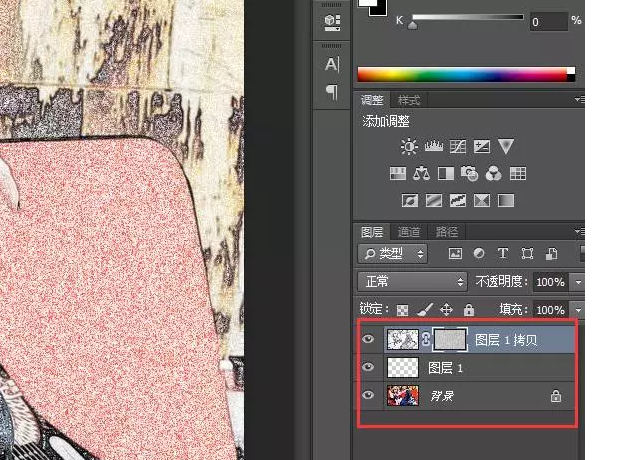This screenshot has height=460, width=627.
Task: Hide the 背景 layer
Action: coord(368,395)
